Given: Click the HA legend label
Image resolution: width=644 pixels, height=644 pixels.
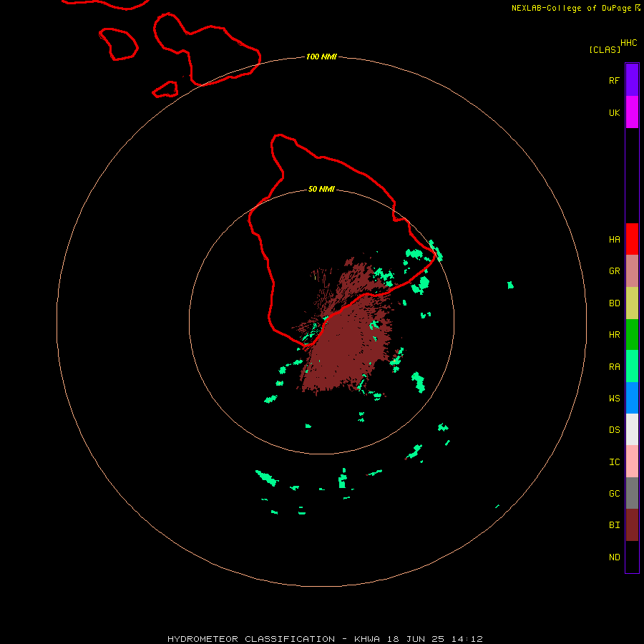Looking at the screenshot, I should [614, 240].
